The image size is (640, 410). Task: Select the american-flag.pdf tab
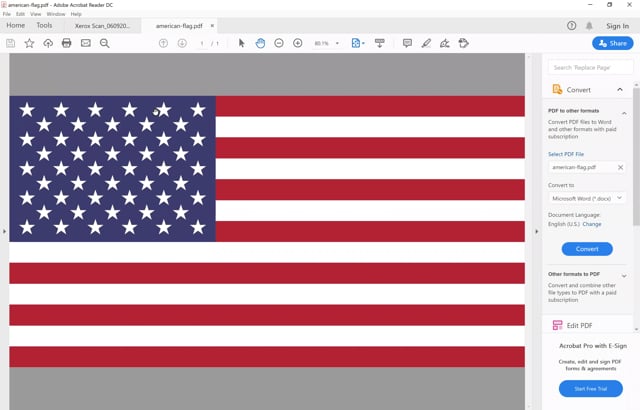(x=179, y=26)
